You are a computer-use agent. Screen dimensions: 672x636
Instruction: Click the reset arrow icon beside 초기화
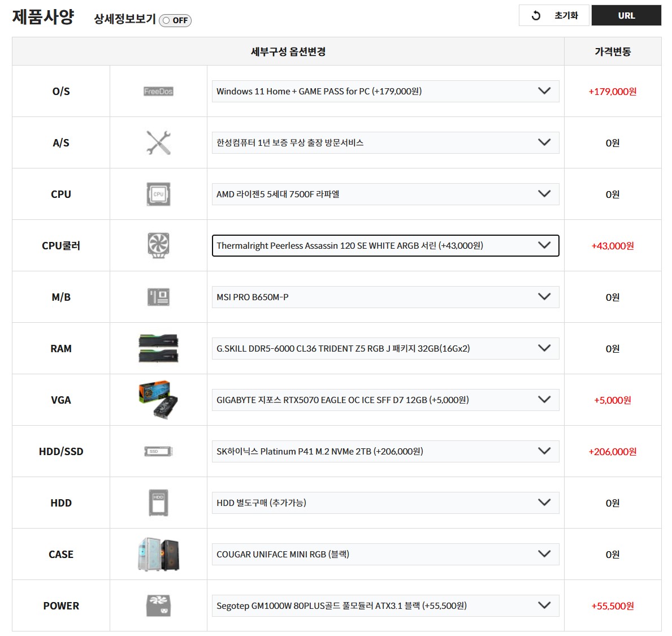point(536,16)
